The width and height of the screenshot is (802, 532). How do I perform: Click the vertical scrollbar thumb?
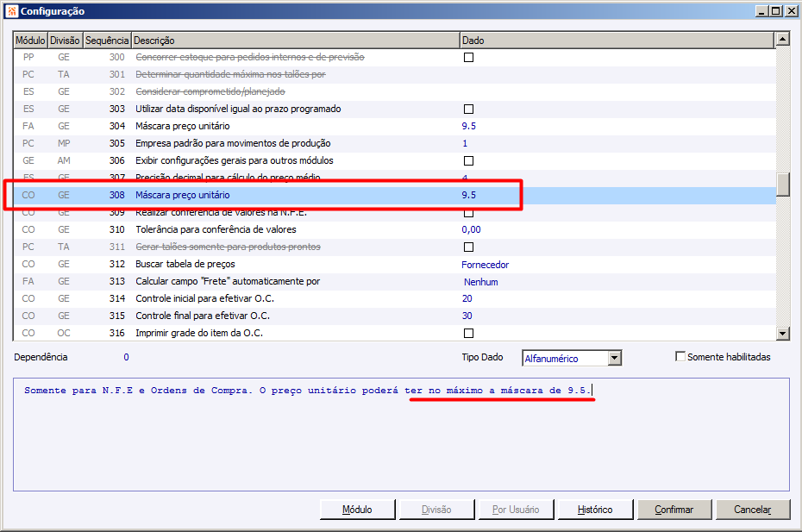(782, 185)
